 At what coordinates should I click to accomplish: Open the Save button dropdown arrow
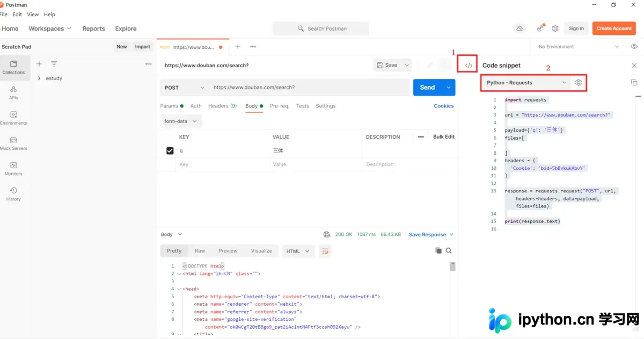pos(407,65)
